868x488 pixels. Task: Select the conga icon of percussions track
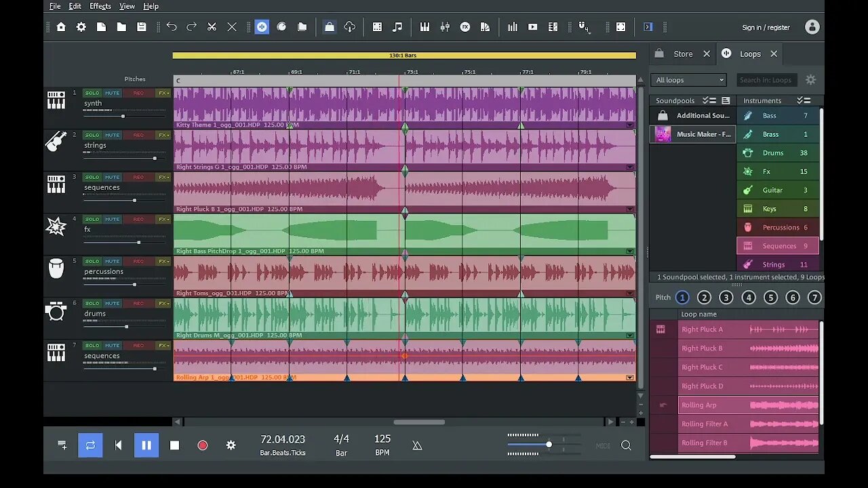pyautogui.click(x=56, y=268)
